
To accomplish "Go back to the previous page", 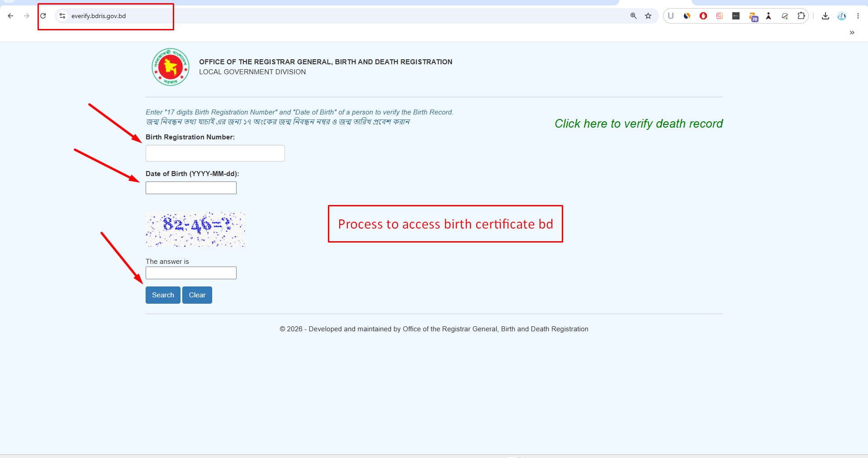I will tap(10, 16).
